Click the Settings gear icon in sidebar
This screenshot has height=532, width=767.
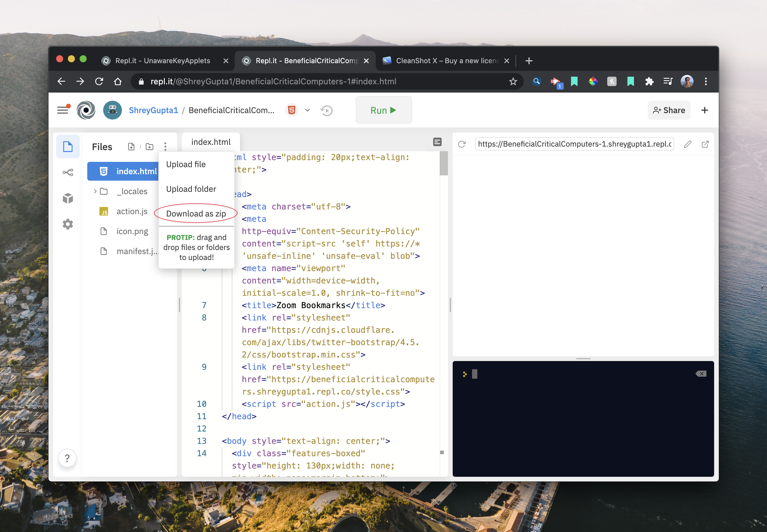[x=66, y=224]
